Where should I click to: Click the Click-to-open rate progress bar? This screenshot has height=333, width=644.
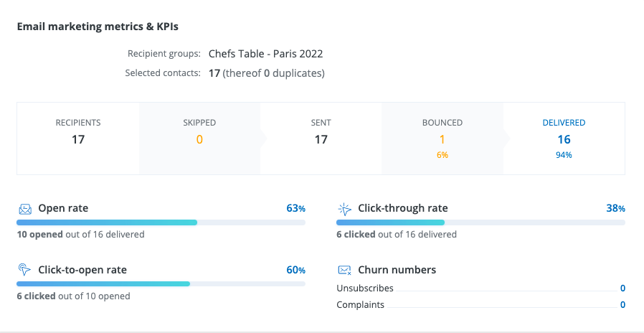(161, 283)
